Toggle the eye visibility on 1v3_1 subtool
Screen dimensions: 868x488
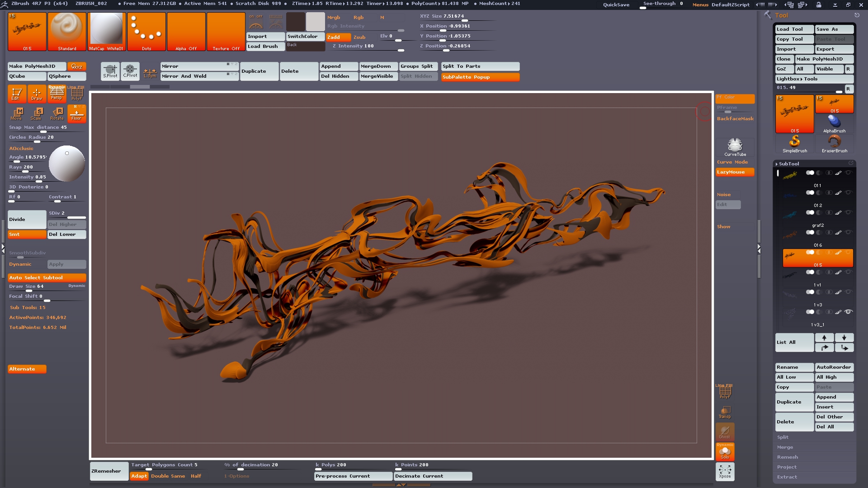[849, 312]
